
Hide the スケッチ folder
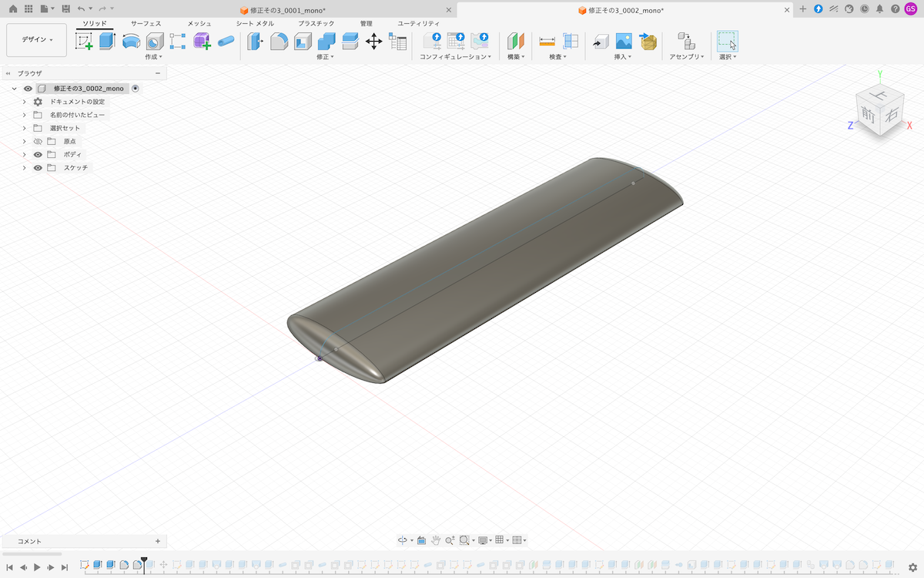(x=38, y=168)
